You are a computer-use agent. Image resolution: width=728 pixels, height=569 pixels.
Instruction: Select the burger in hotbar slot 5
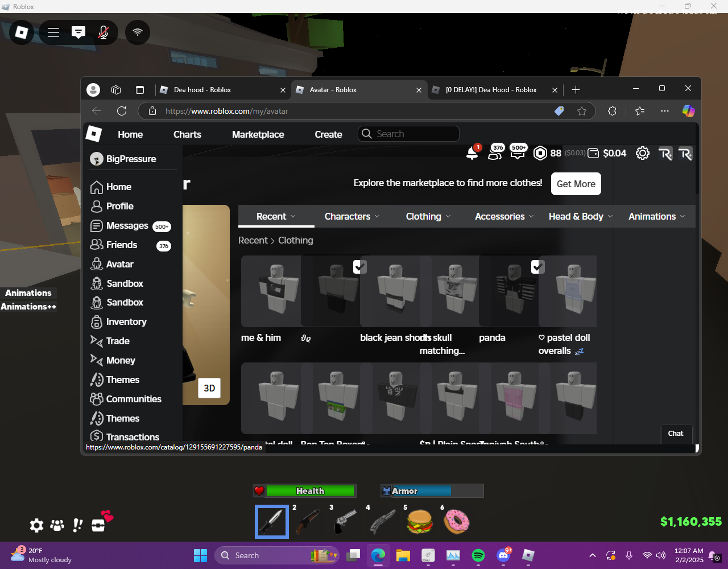pos(419,521)
